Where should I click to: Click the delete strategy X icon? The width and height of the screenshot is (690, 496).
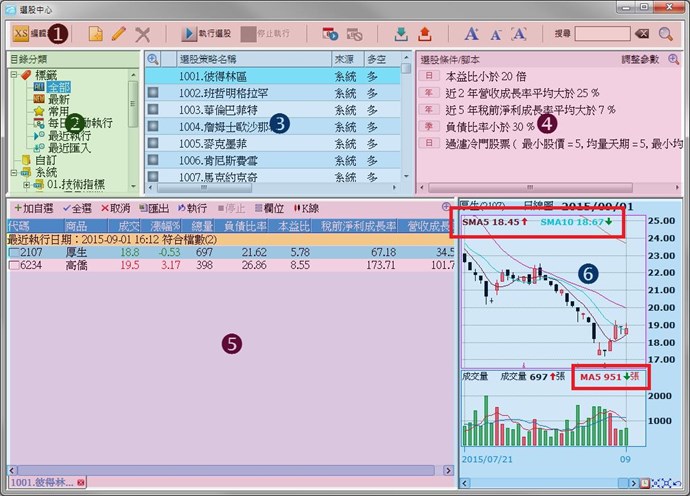[x=143, y=34]
